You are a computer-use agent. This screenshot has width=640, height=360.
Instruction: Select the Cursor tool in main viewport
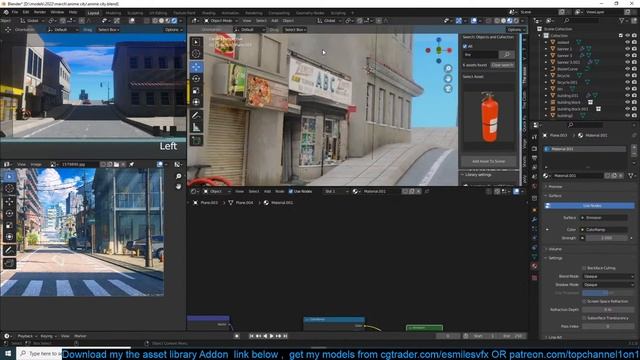click(x=196, y=53)
